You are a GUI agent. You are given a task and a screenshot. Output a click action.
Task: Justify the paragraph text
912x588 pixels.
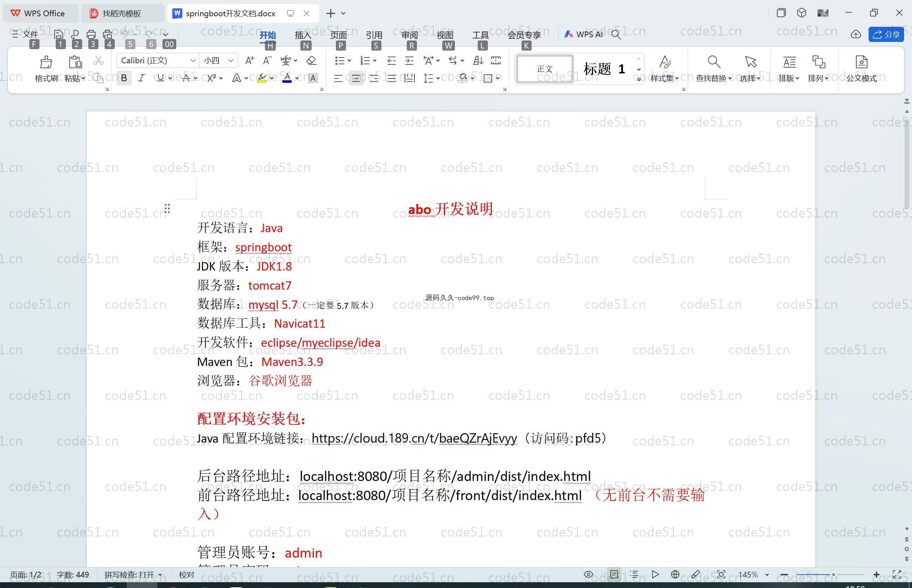pos(391,78)
